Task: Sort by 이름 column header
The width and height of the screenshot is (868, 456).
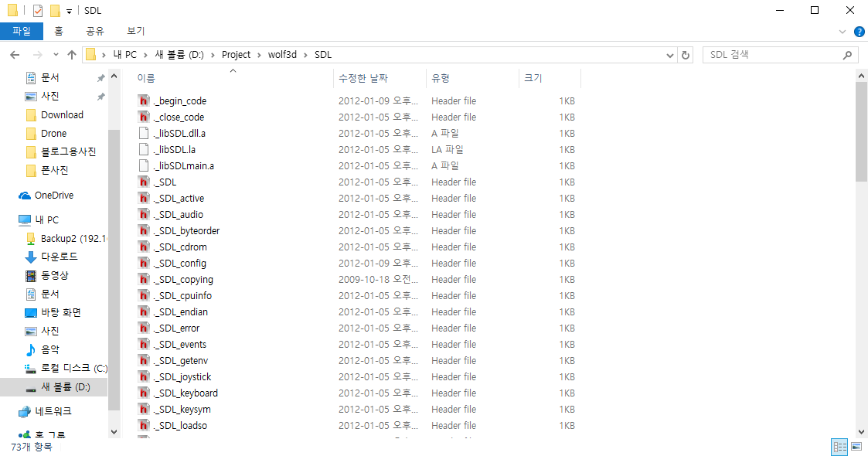Action: tap(146, 78)
